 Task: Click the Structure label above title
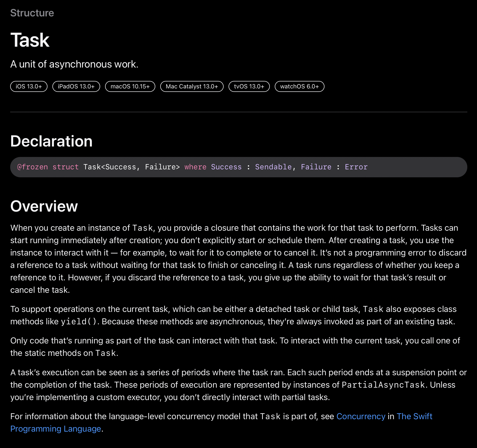[32, 13]
